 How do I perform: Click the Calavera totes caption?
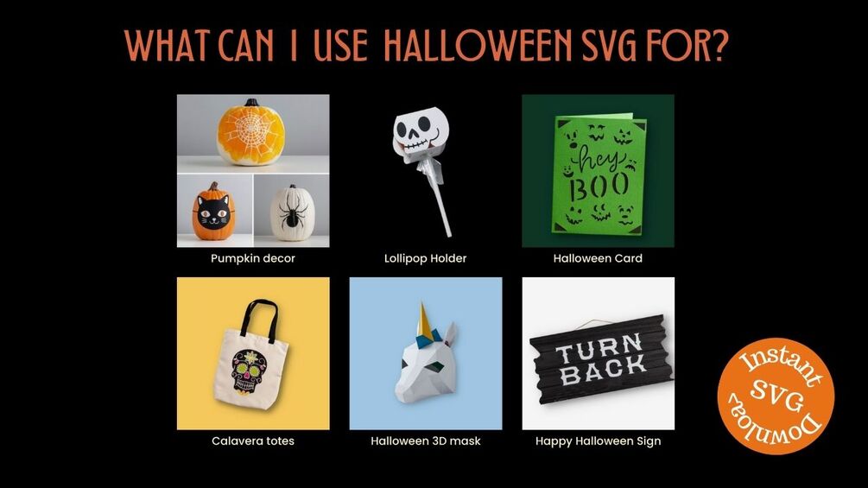click(253, 441)
